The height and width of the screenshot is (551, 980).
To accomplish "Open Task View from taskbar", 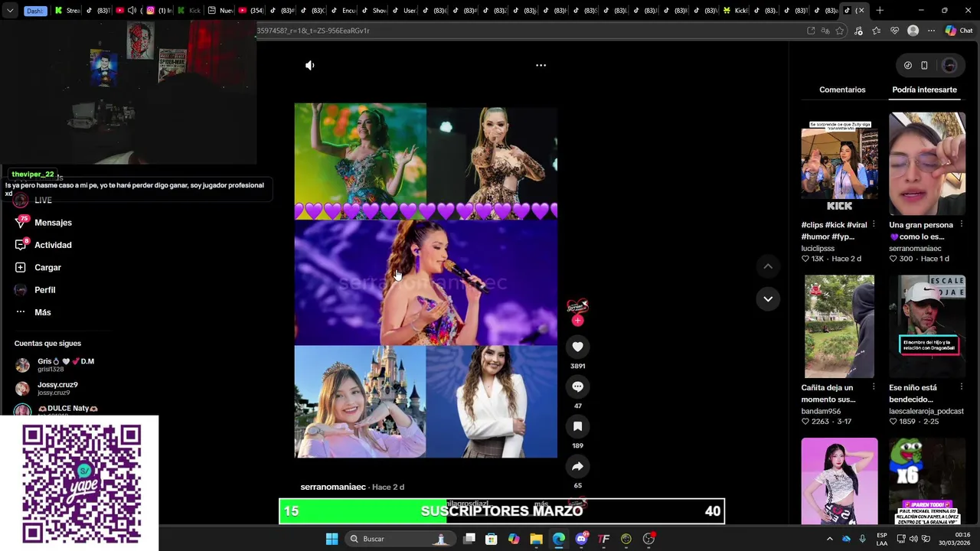I will [x=469, y=539].
